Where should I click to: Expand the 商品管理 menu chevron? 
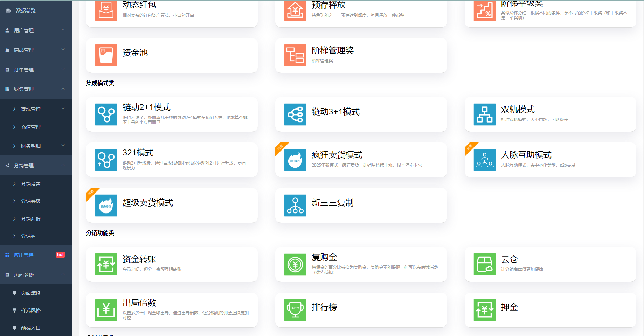click(63, 50)
